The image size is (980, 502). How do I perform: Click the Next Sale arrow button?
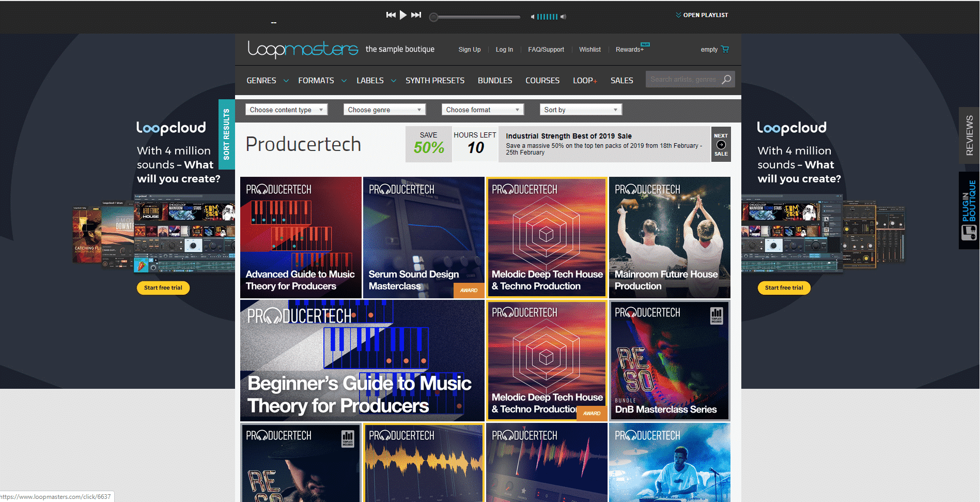point(721,145)
